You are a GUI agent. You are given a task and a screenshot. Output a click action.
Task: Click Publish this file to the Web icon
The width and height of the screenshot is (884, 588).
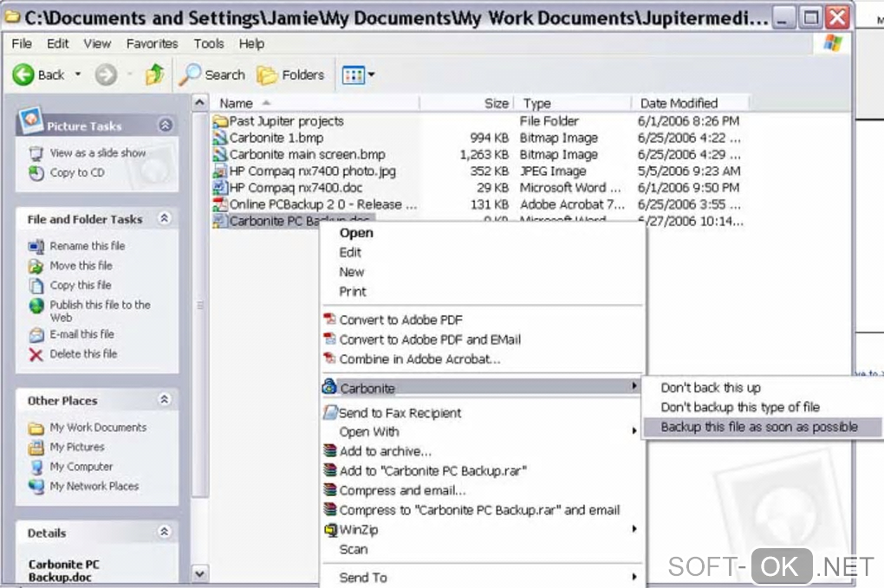click(x=36, y=306)
